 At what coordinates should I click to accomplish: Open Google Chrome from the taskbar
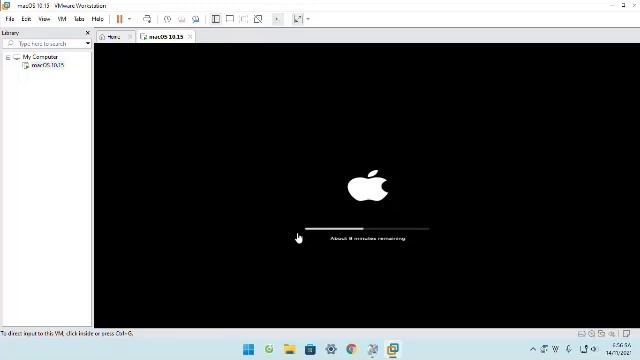tap(351, 349)
